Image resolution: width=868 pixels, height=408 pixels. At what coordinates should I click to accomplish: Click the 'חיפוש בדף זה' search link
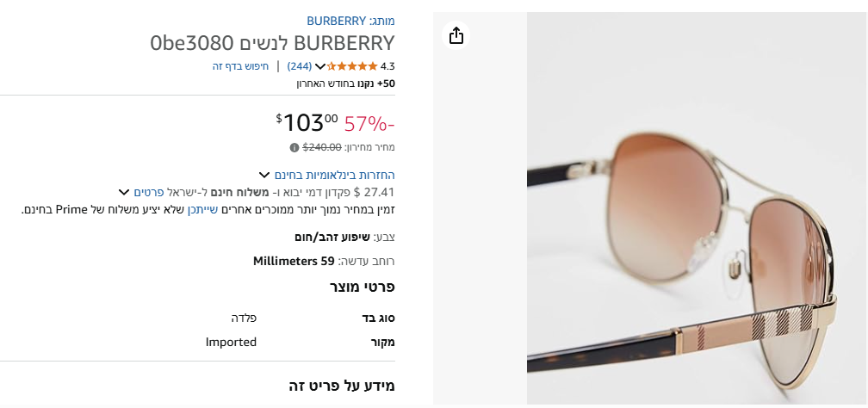pos(241,66)
